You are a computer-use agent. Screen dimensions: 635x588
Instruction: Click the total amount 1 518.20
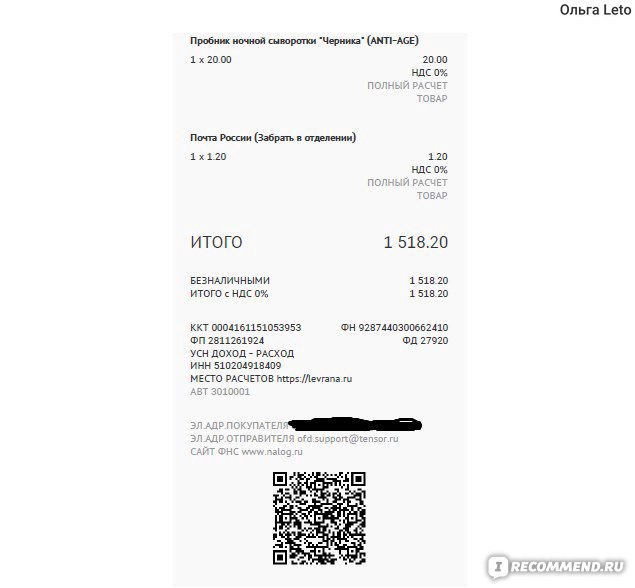click(416, 242)
